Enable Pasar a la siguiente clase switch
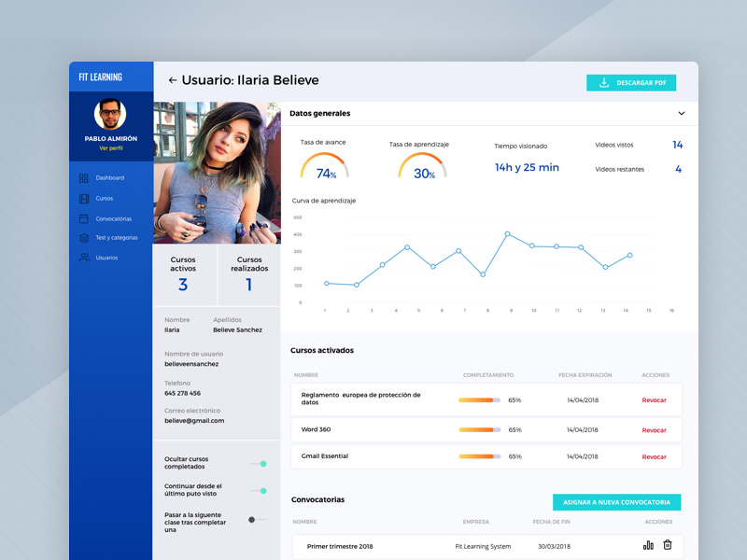Image resolution: width=747 pixels, height=560 pixels. coord(257,520)
